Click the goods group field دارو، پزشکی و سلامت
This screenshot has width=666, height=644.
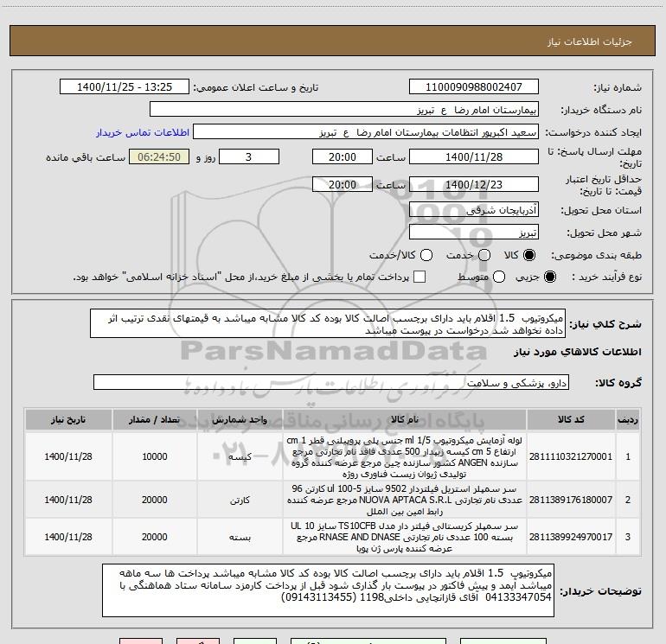point(331,382)
